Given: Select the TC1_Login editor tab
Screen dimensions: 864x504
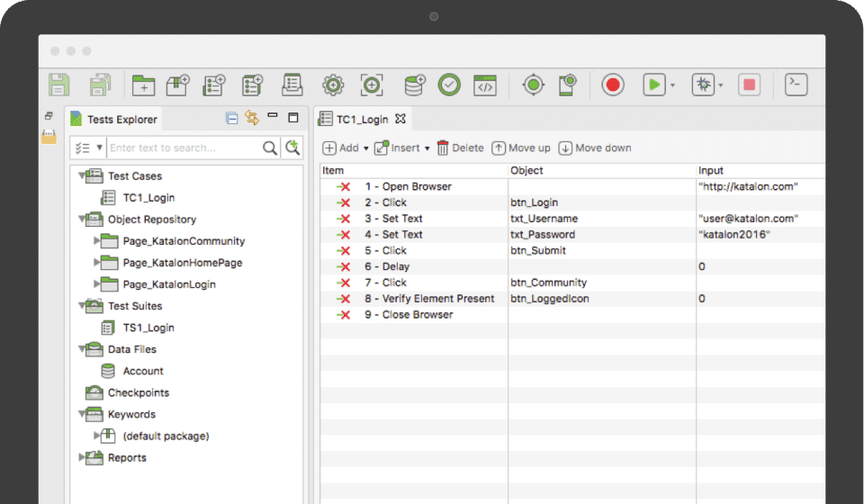Looking at the screenshot, I should (x=364, y=119).
